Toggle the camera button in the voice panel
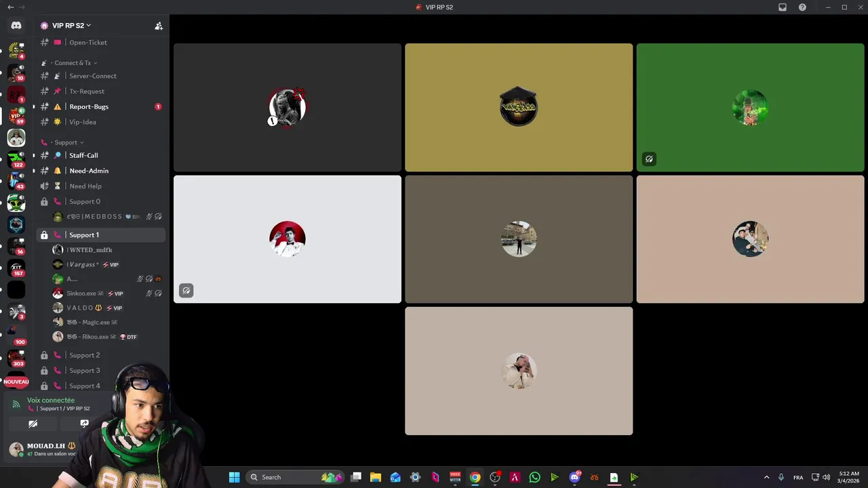The height and width of the screenshot is (488, 868). tap(33, 424)
